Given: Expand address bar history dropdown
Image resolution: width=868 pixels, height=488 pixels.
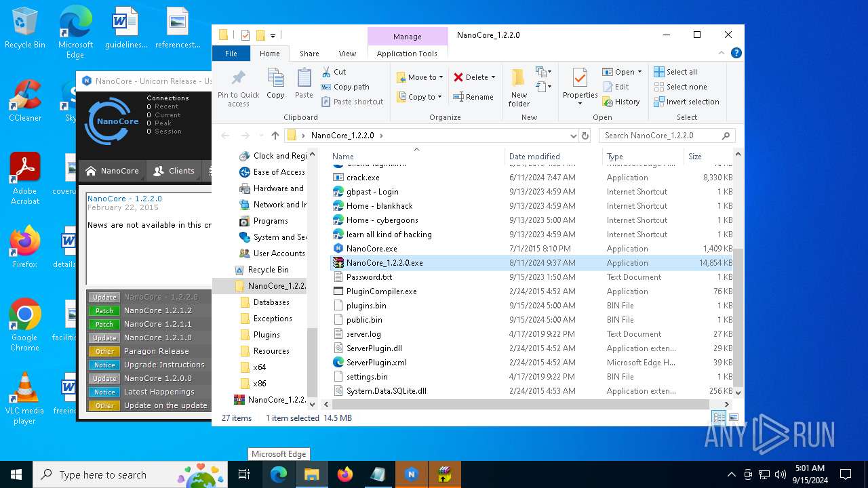Looking at the screenshot, I should click(574, 136).
